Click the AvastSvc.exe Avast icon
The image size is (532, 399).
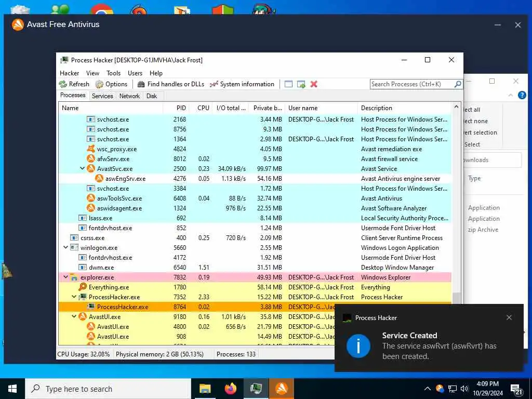(90, 168)
